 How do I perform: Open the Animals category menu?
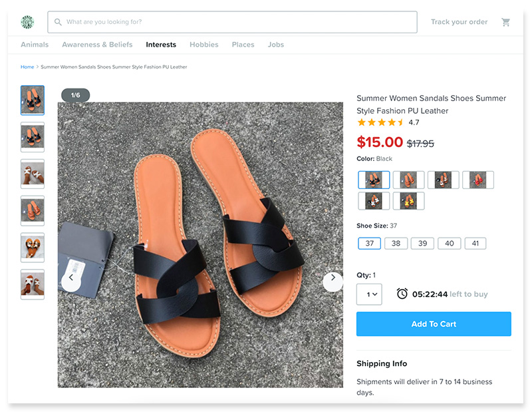pyautogui.click(x=35, y=45)
